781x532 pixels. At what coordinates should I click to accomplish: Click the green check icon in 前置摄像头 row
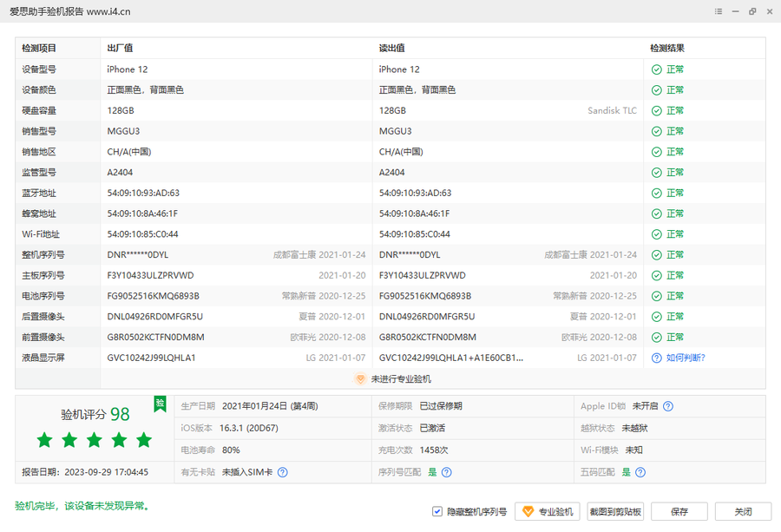657,338
